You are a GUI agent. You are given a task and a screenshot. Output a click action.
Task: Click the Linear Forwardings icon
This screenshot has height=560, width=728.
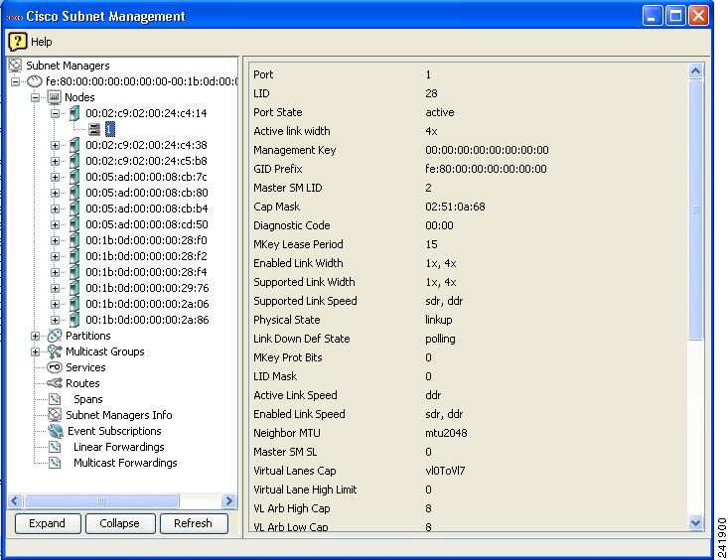[55, 447]
